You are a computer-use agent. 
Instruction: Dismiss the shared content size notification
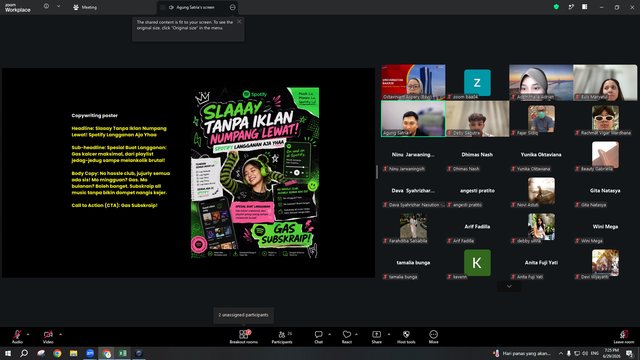239,22
